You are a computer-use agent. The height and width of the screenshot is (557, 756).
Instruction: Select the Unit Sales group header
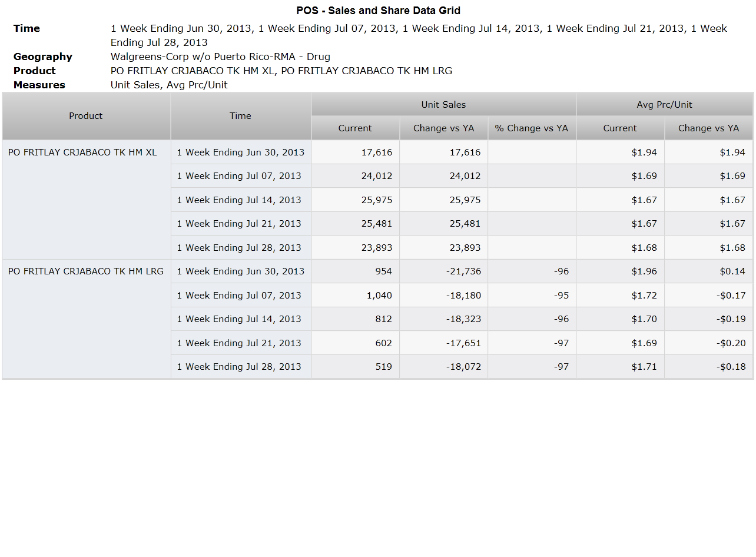point(443,104)
